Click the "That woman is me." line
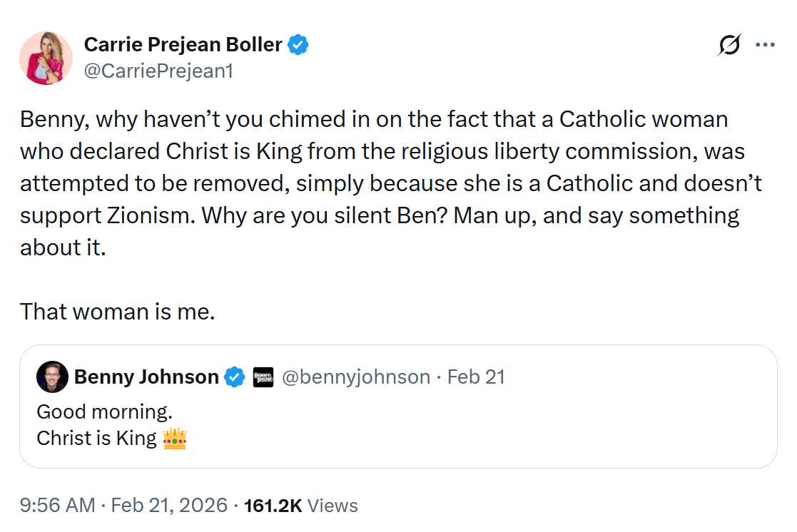 click(117, 311)
